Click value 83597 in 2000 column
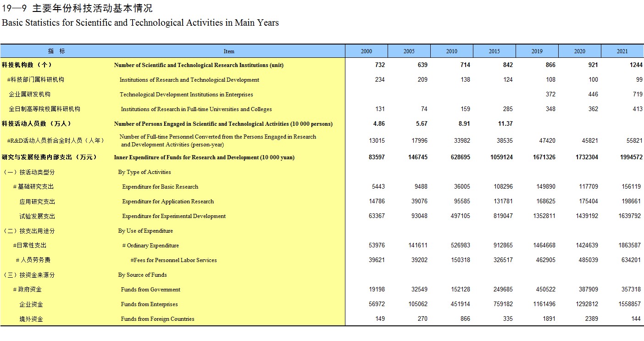Image resolution: width=644 pixels, height=341 pixels. click(x=377, y=157)
